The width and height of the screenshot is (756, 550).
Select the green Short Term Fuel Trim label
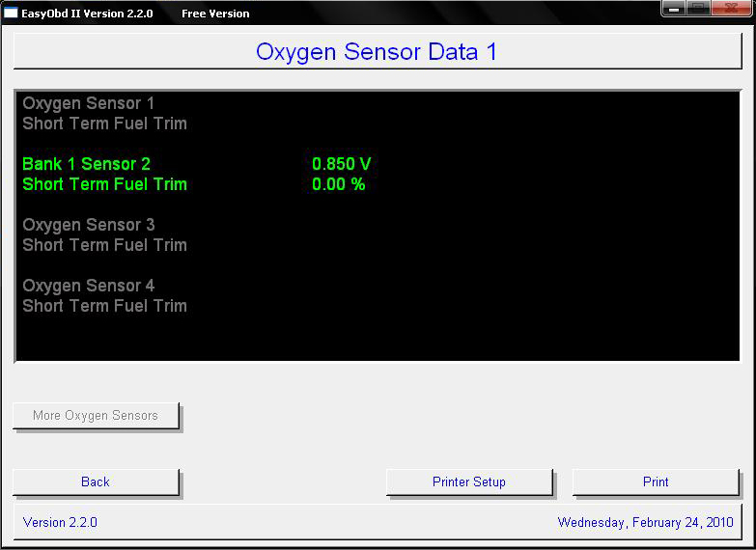point(104,184)
